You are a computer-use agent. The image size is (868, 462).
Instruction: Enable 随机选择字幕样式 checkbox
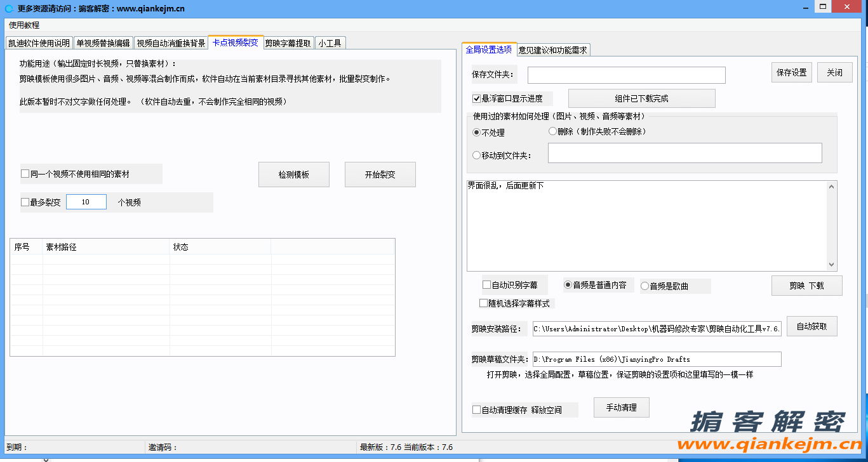(484, 303)
